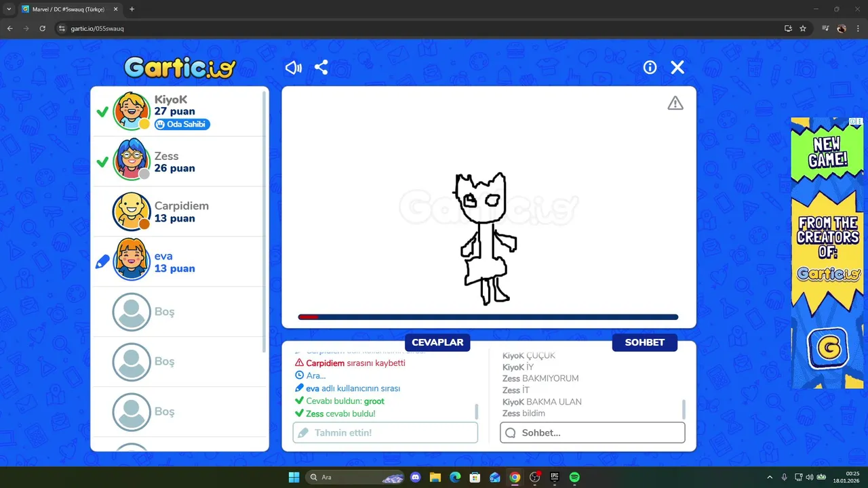868x488 pixels.
Task: Click the Gartic.io logo
Action: click(x=180, y=67)
